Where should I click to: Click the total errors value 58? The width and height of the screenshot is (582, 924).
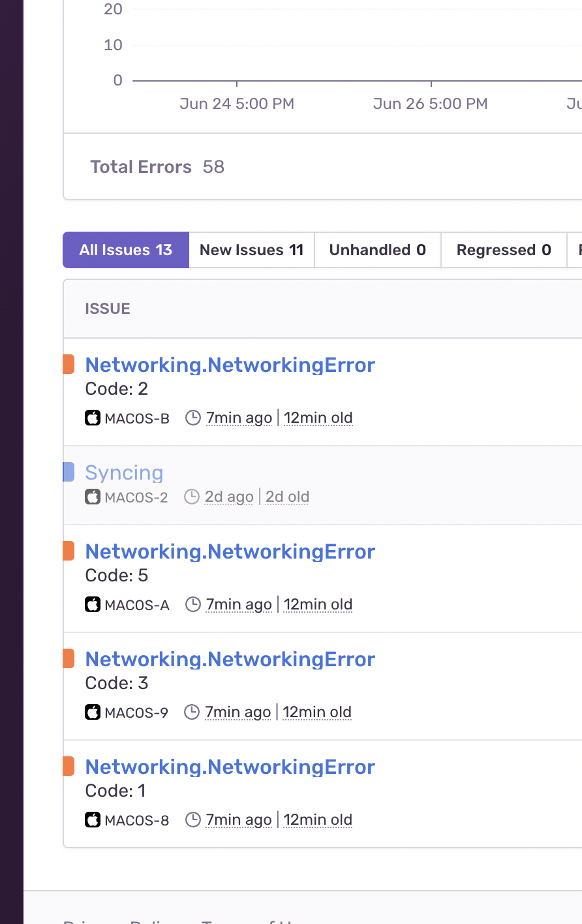[x=213, y=167]
